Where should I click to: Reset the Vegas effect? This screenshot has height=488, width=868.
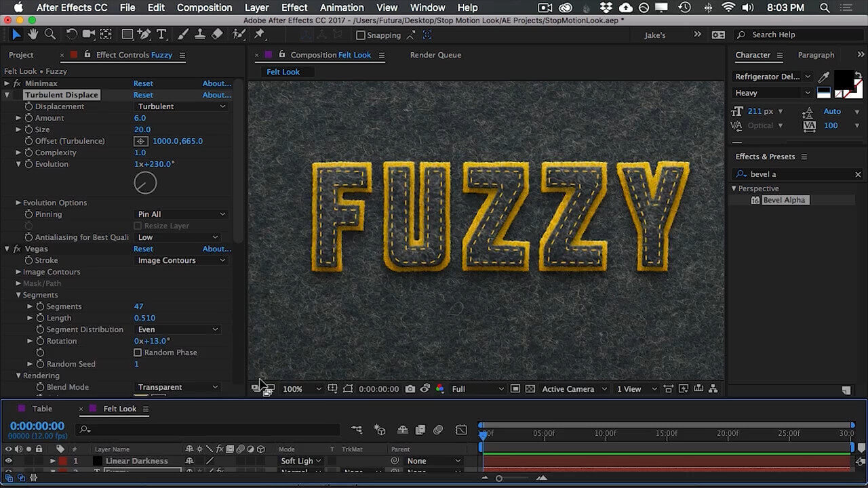point(143,249)
